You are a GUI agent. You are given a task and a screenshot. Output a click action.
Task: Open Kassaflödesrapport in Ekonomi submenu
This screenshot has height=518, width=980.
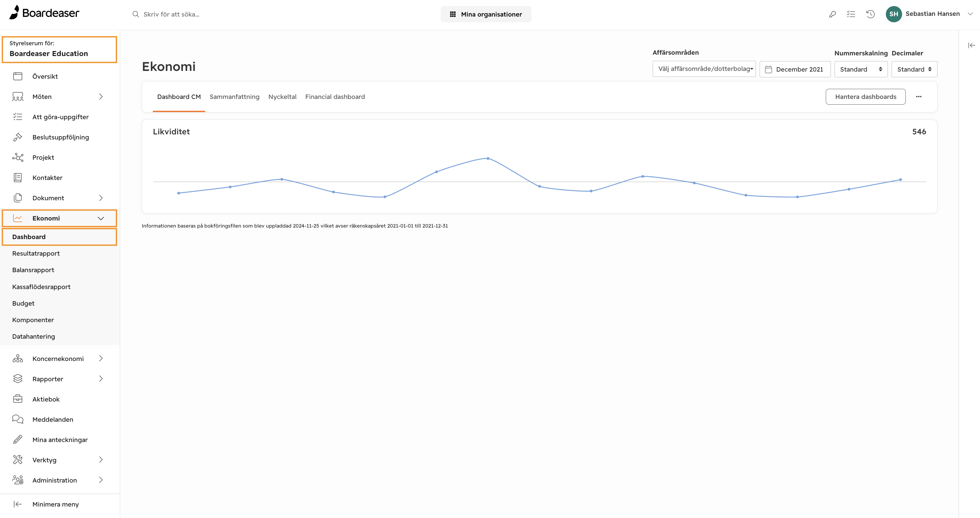(x=41, y=287)
